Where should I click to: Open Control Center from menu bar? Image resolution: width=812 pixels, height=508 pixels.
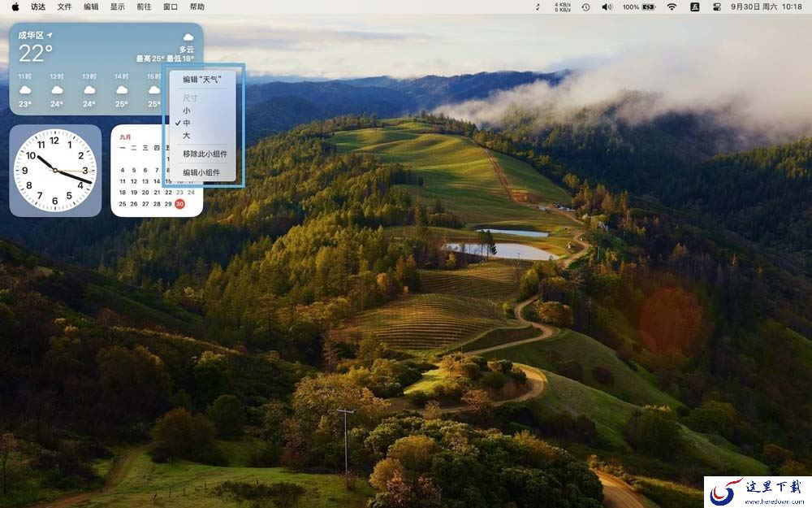pos(717,7)
